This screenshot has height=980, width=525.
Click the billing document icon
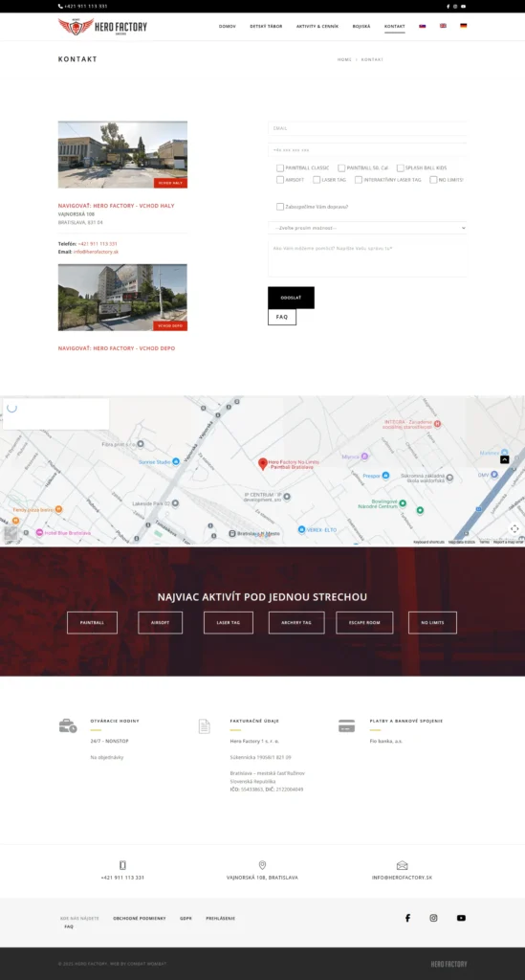click(x=204, y=726)
